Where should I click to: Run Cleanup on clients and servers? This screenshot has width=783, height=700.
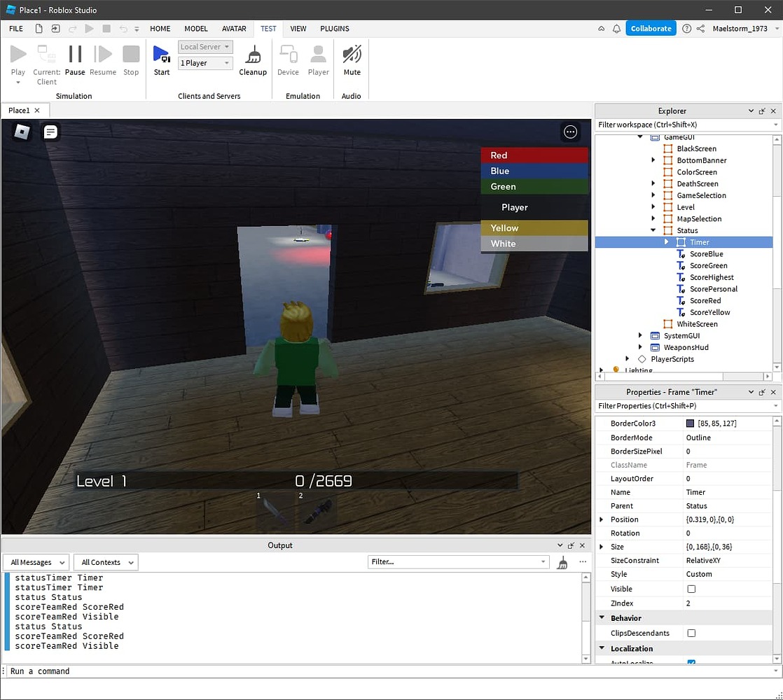point(253,59)
